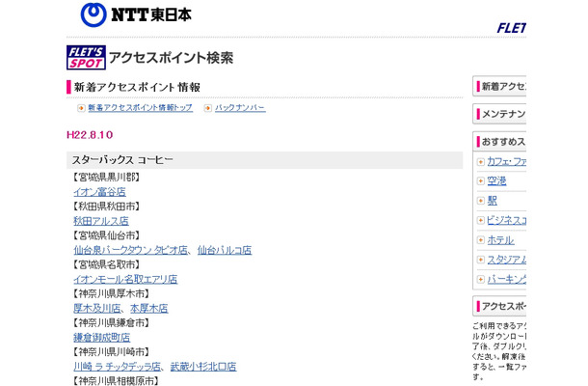Click the plus icon beside 駅
588x386 pixels.
click(480, 201)
